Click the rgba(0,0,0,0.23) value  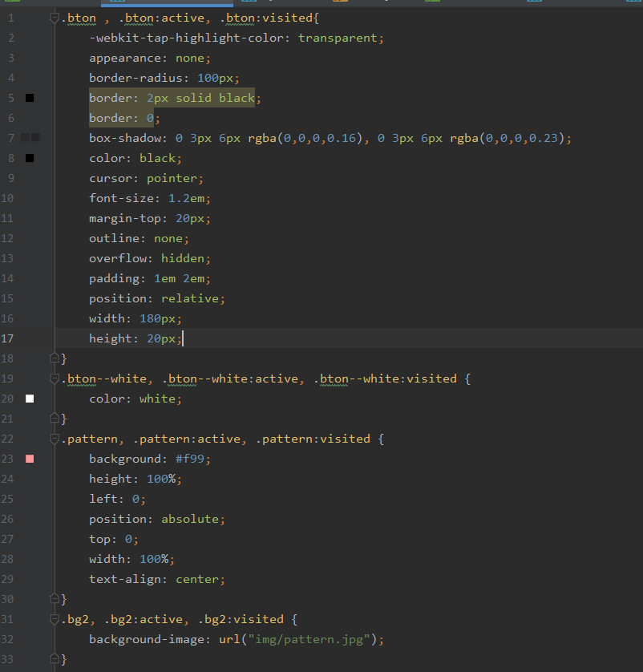pos(509,138)
